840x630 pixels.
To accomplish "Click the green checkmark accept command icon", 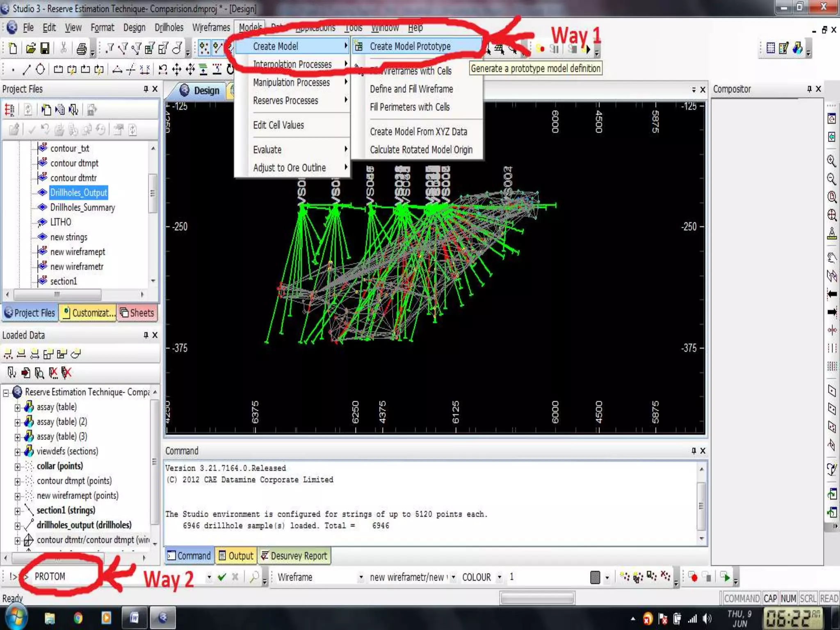I will (x=222, y=577).
